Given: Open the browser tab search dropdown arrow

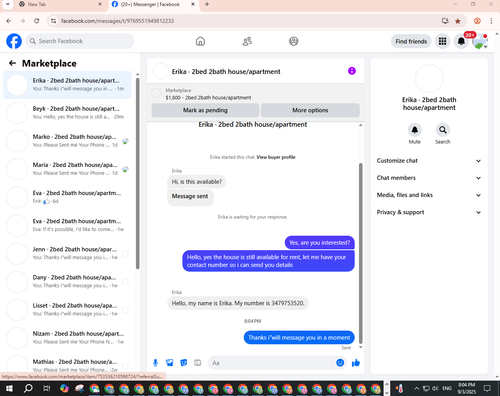Looking at the screenshot, I should (7, 4).
